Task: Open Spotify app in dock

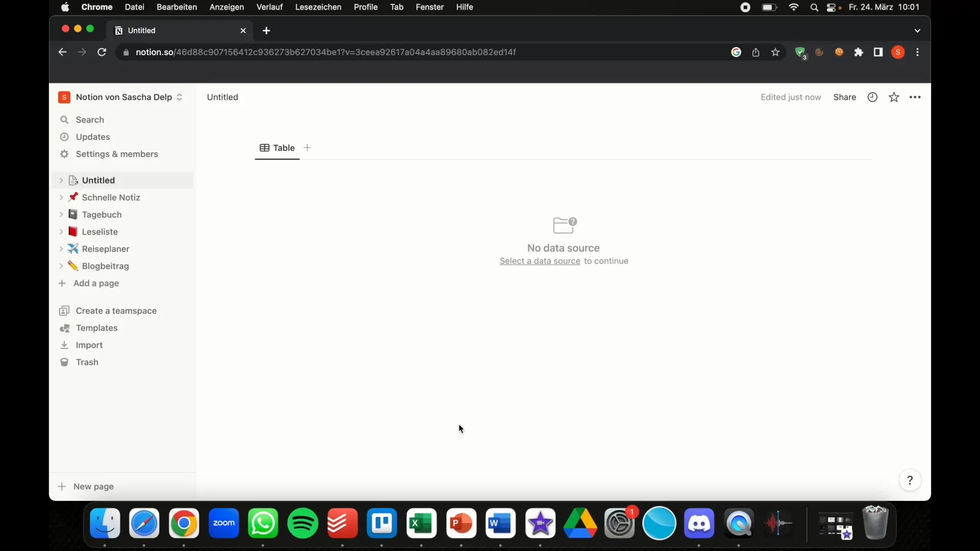Action: click(302, 523)
